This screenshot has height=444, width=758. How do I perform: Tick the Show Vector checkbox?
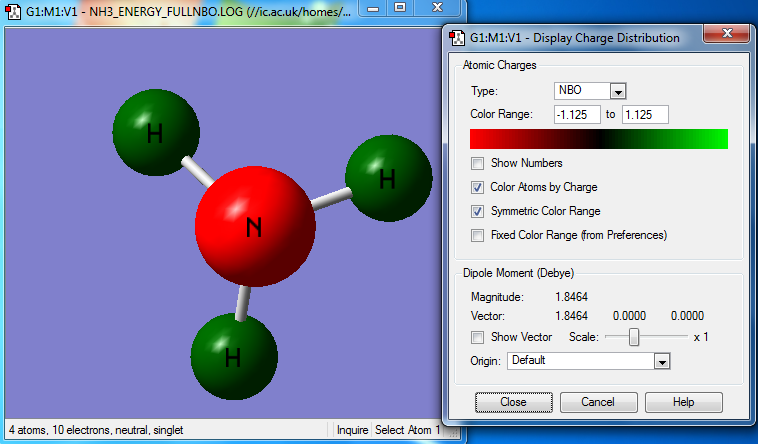pyautogui.click(x=478, y=337)
